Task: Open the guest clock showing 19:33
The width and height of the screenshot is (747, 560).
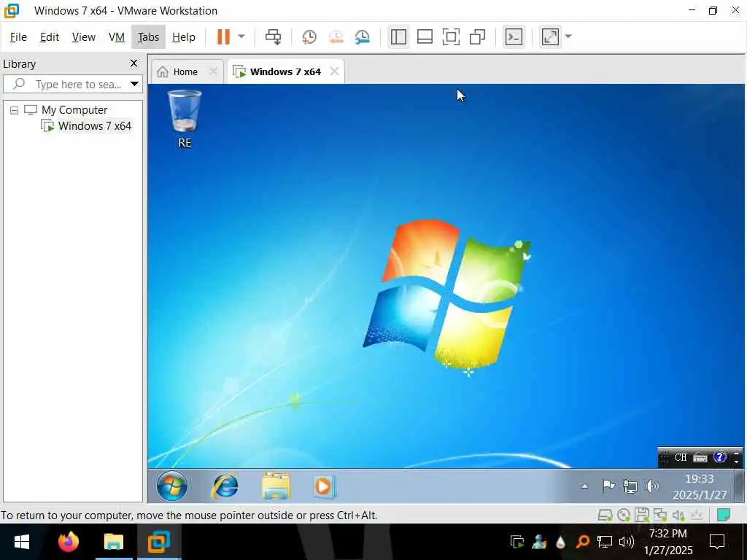Action: tap(700, 486)
